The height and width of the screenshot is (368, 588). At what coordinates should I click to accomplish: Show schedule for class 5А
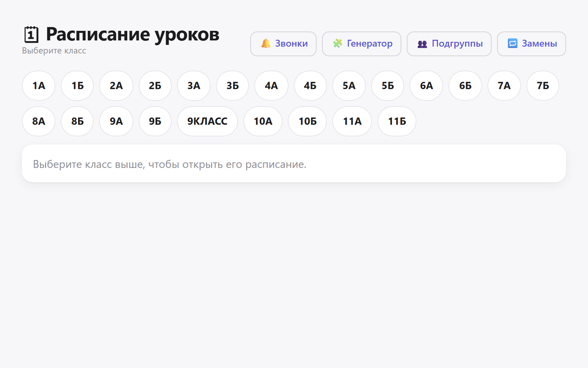(349, 86)
